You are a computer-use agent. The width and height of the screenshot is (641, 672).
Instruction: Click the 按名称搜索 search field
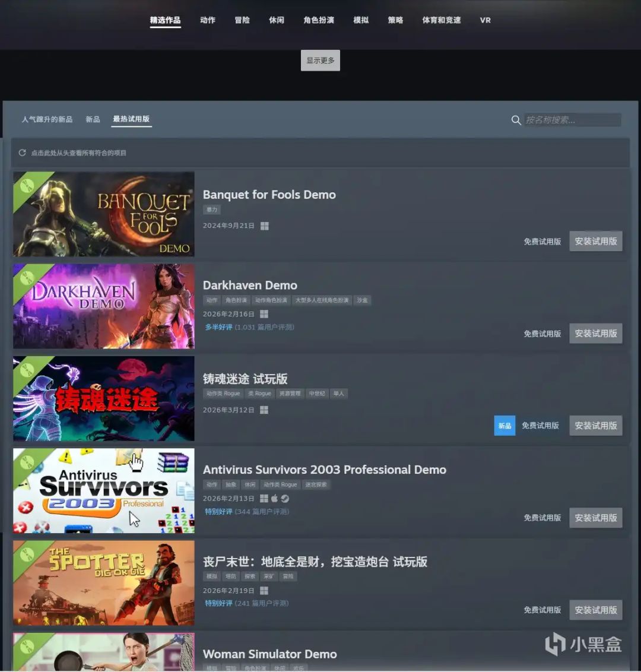click(572, 120)
